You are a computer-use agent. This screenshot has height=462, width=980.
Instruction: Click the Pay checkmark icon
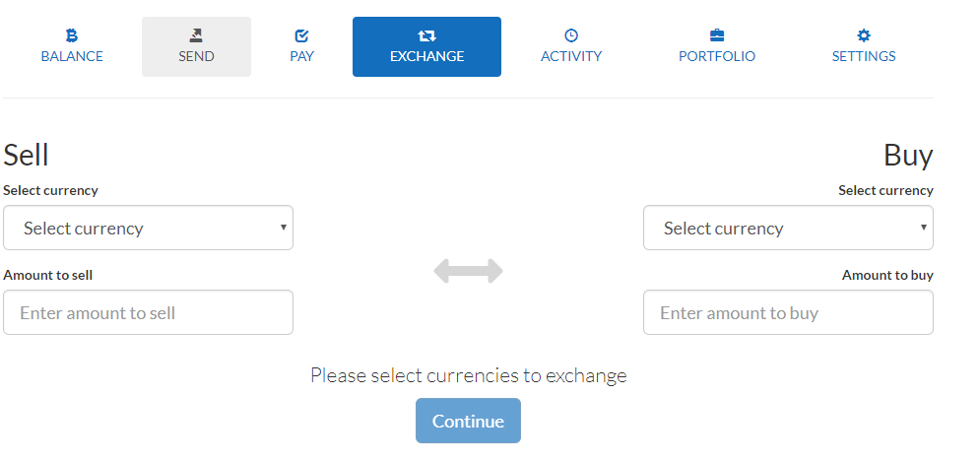coord(301,35)
